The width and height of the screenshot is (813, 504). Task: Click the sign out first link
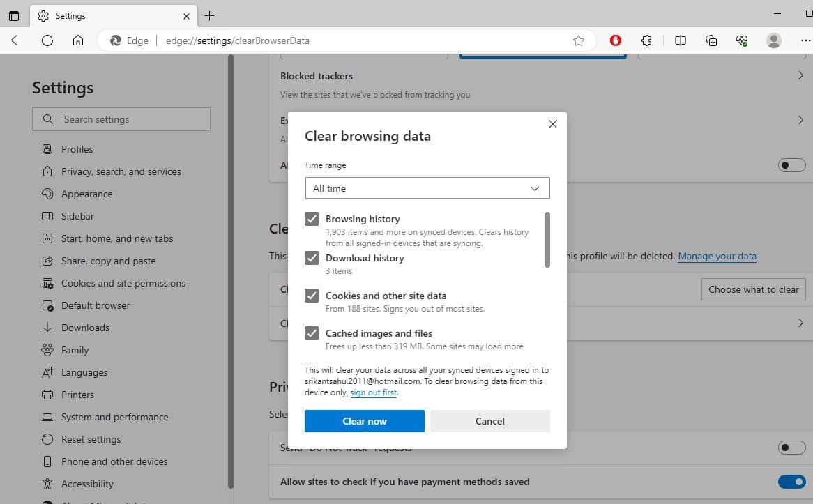click(373, 392)
